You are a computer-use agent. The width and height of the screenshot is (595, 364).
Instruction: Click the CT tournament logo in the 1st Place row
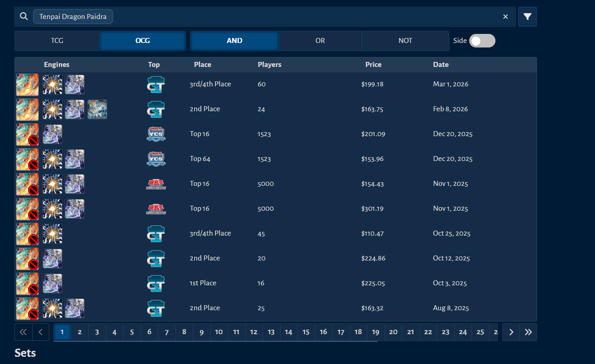(156, 284)
